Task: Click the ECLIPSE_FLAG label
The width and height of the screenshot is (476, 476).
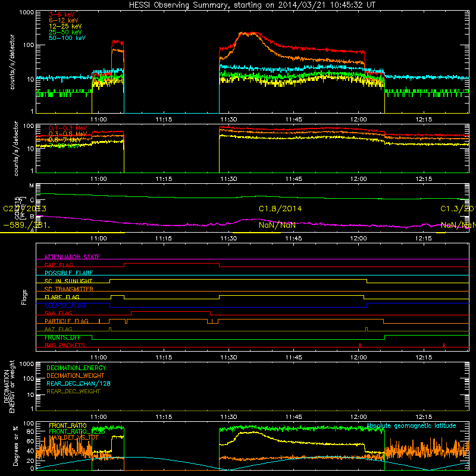Action: pos(65,305)
